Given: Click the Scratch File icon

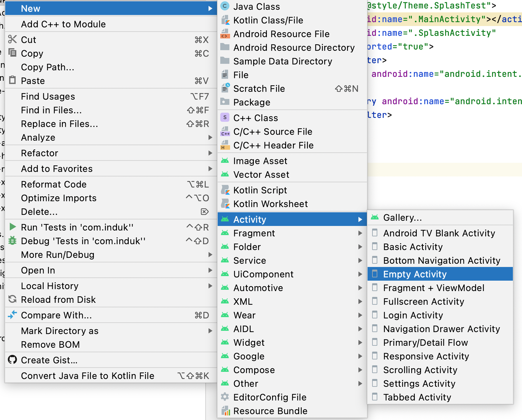Looking at the screenshot, I should coord(225,88).
